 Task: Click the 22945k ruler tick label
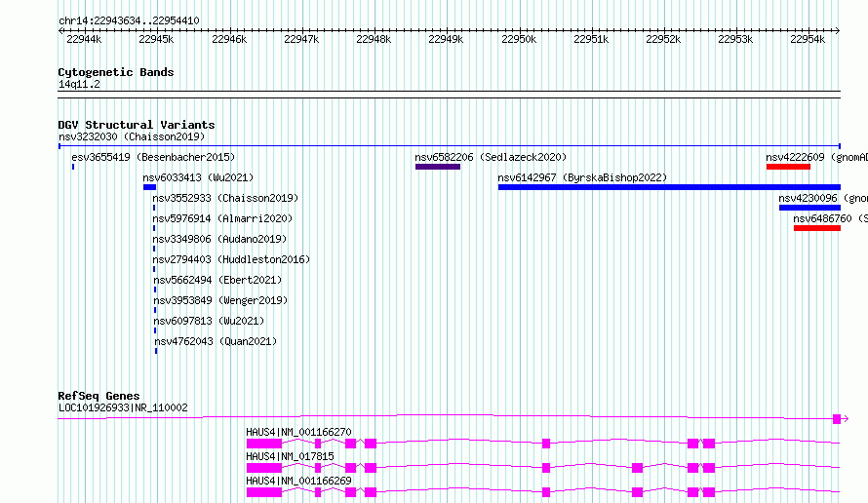(156, 39)
